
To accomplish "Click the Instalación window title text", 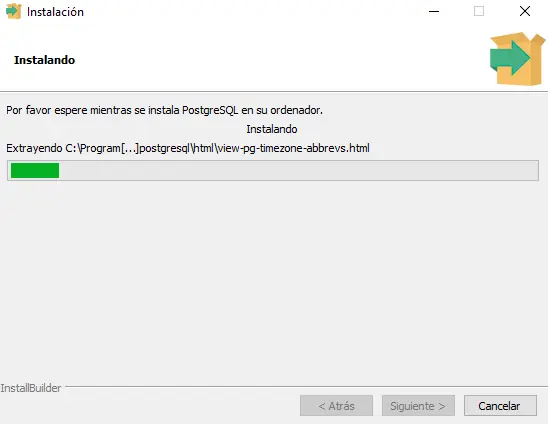I will pos(55,12).
